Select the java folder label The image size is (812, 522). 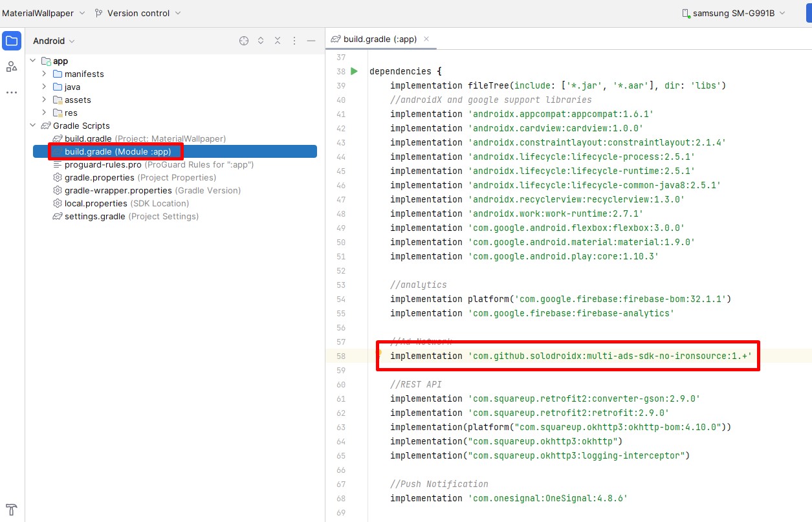coord(72,87)
